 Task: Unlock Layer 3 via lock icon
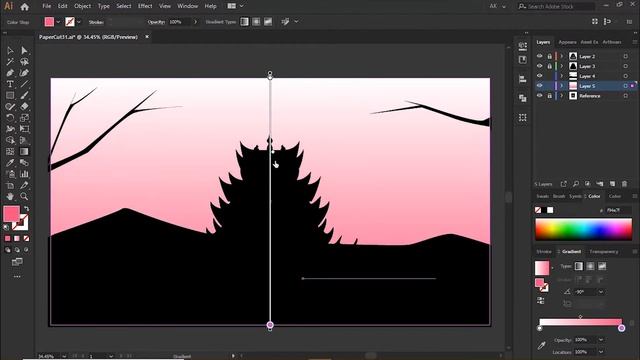(x=549, y=66)
